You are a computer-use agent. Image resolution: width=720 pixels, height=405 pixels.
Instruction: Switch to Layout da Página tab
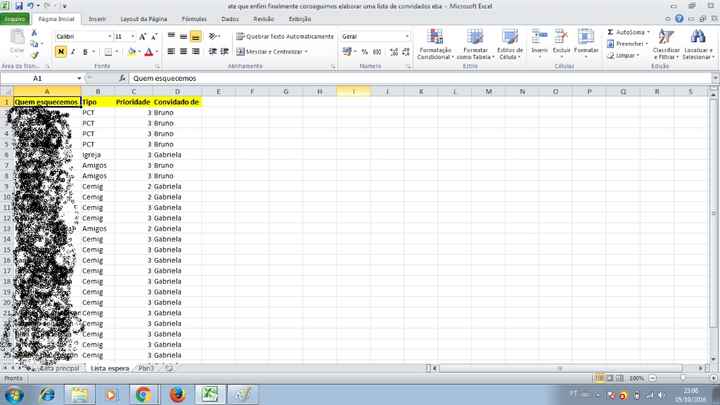[x=144, y=19]
